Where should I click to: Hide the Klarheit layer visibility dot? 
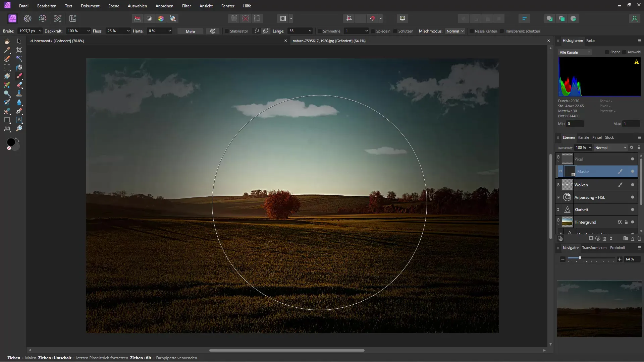coord(633,209)
